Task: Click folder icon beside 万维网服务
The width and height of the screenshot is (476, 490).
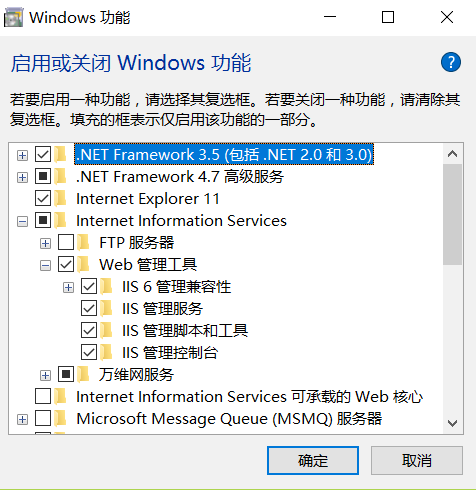Action: pos(83,375)
